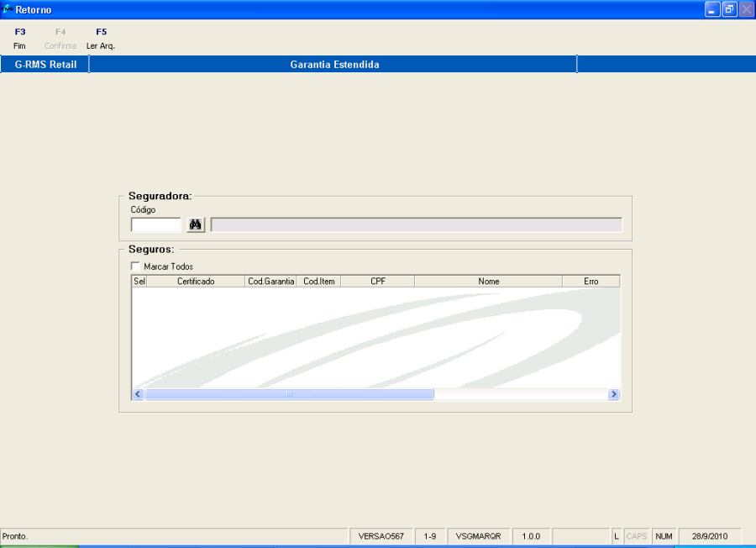
Task: Click the Pronto. status message
Action: 15,536
